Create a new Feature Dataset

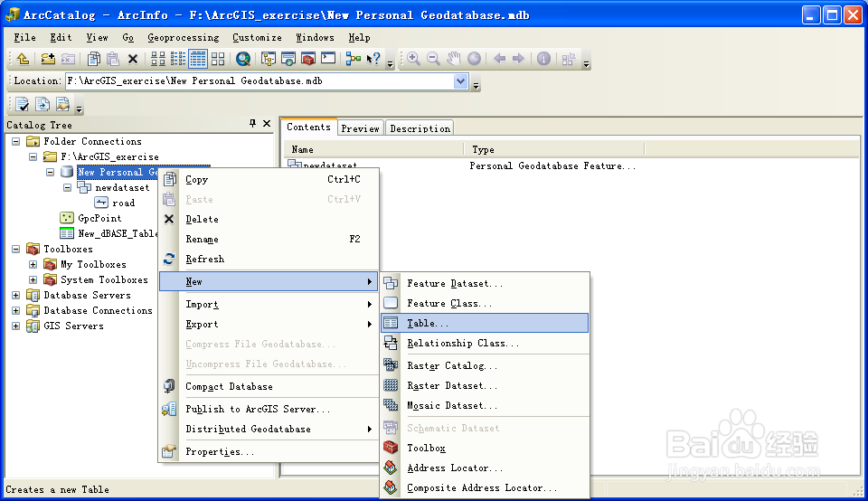tap(485, 283)
